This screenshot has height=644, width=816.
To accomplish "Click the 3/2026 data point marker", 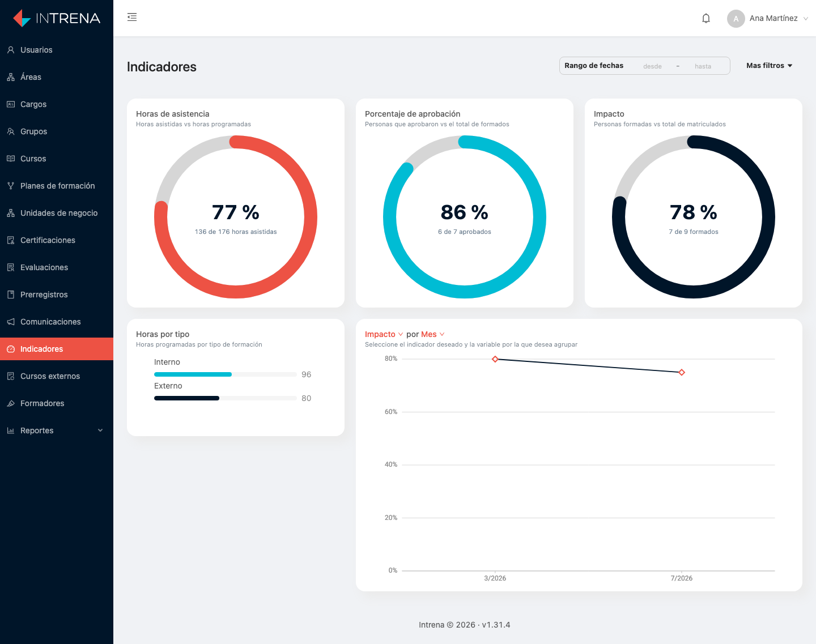I will point(495,359).
